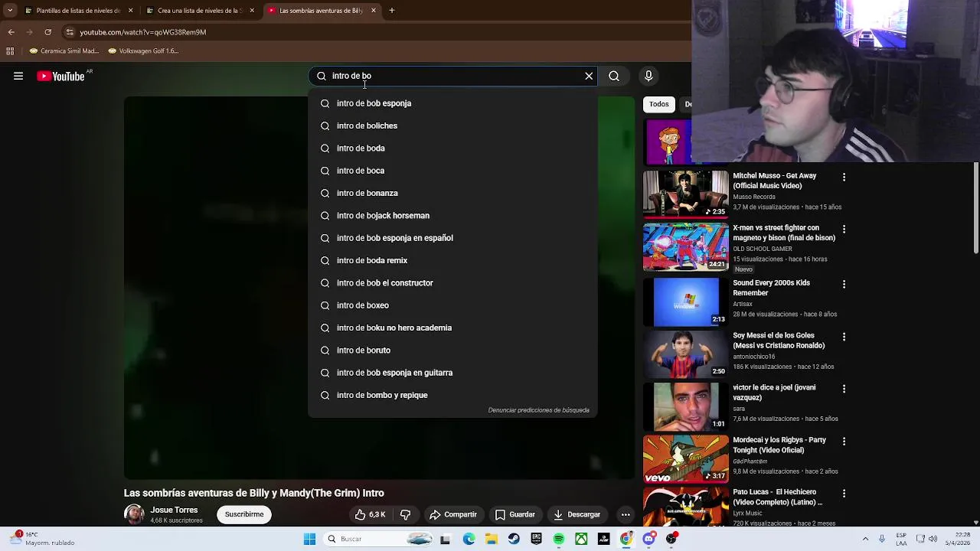Open options for 'victor le dice a joel'
Screen dimensions: 980x551
pyautogui.click(x=844, y=389)
